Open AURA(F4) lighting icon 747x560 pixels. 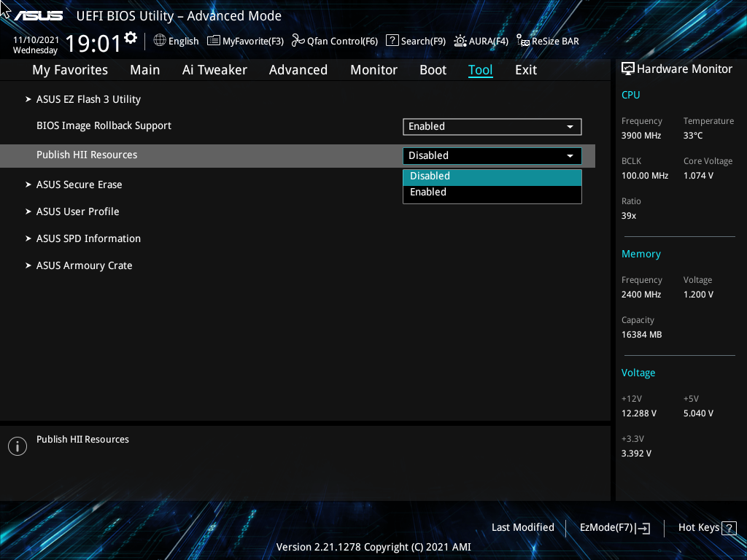pos(460,41)
